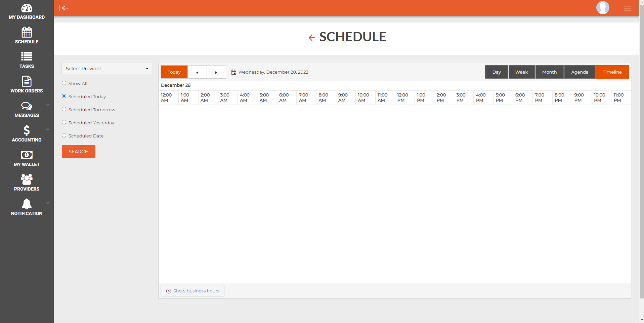Open Notification bell icon

click(x=27, y=204)
